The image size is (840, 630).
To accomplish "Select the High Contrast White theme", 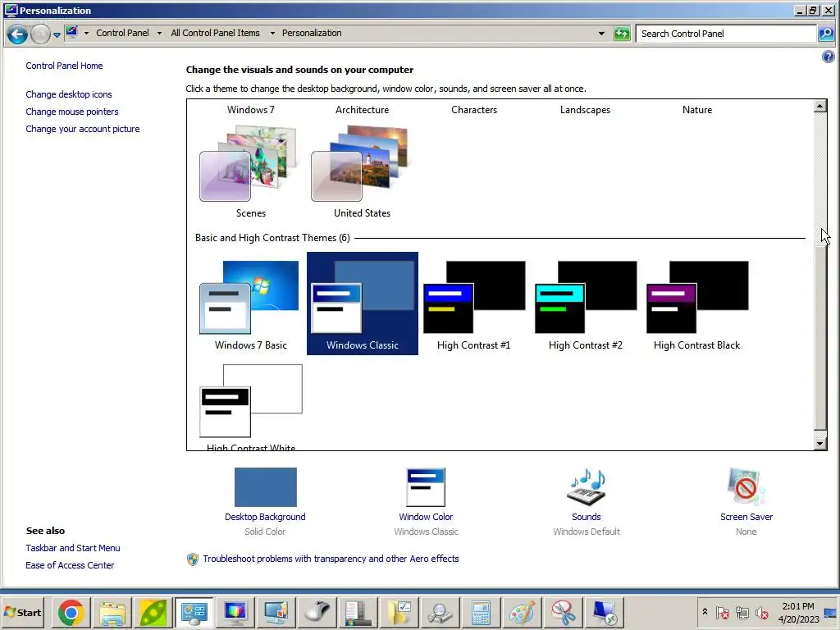I will (251, 406).
